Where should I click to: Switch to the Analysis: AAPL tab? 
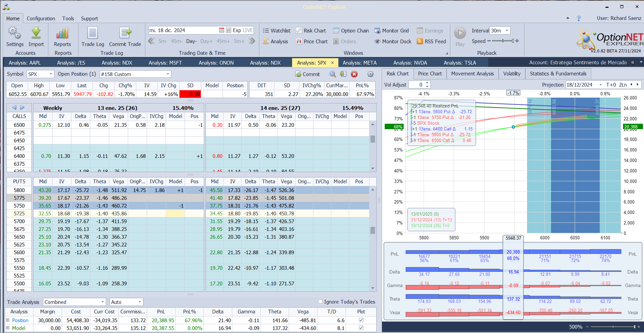(x=25, y=63)
